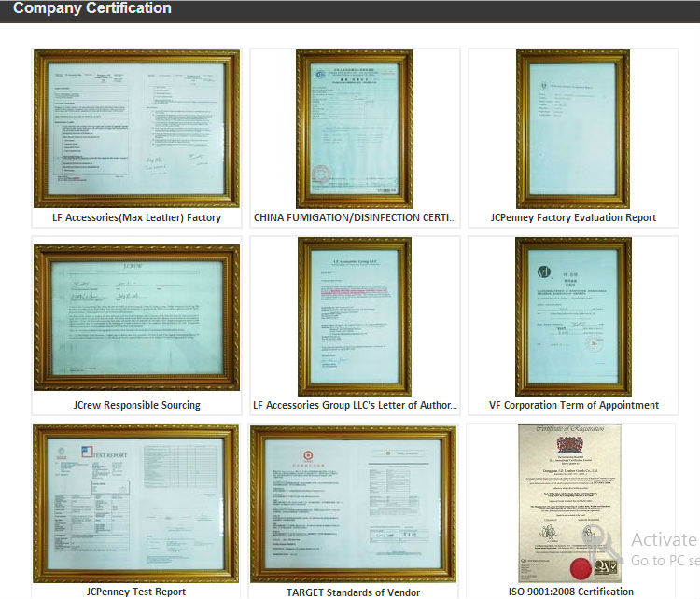Click 'JCrew Responsible Sourcing' caption
This screenshot has width=700, height=599.
tap(136, 405)
